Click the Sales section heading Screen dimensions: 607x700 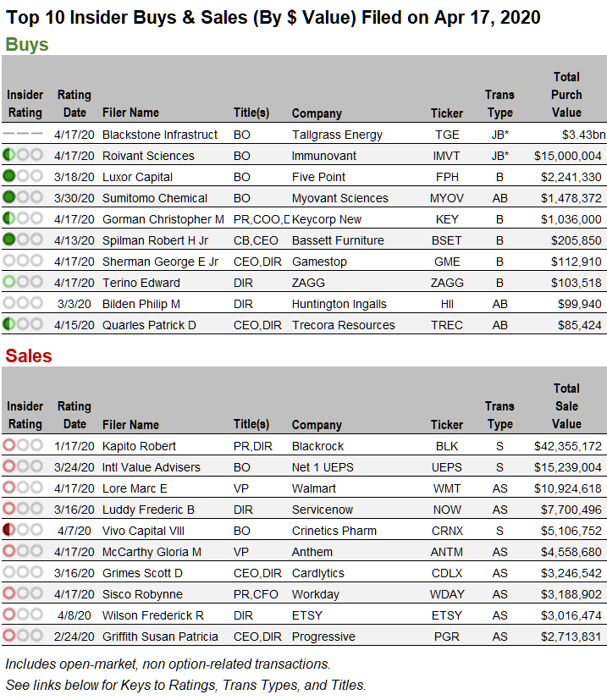pos(29,356)
